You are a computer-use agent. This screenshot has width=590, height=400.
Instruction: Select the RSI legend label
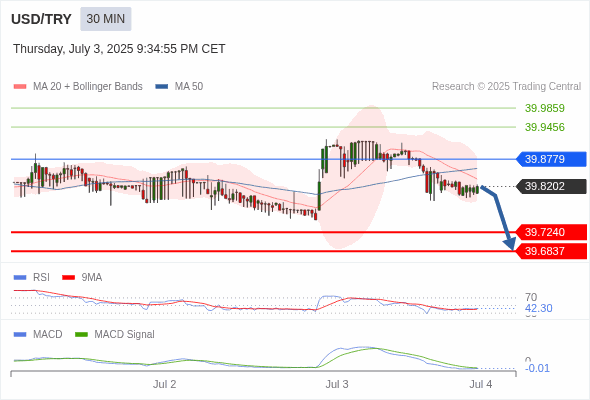(41, 278)
